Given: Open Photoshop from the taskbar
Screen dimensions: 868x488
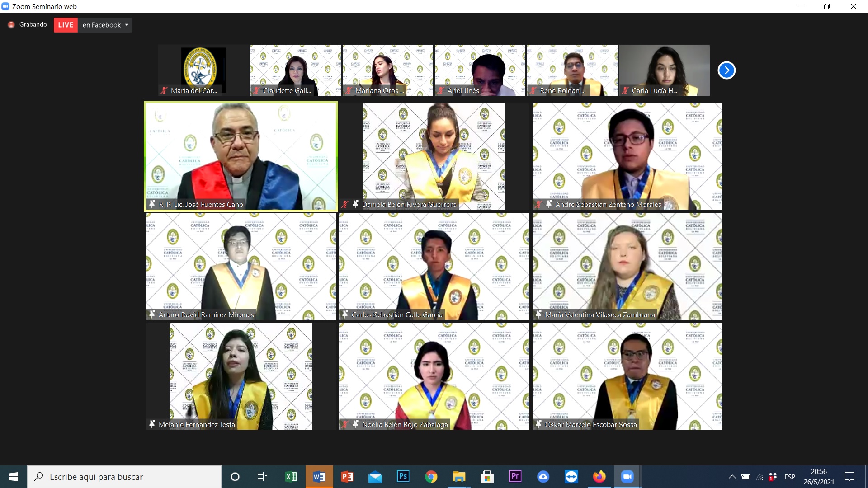Looking at the screenshot, I should click(x=403, y=477).
